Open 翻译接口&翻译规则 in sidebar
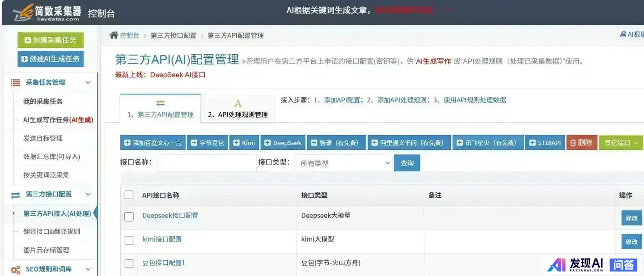This screenshot has height=276, width=644. (51, 232)
